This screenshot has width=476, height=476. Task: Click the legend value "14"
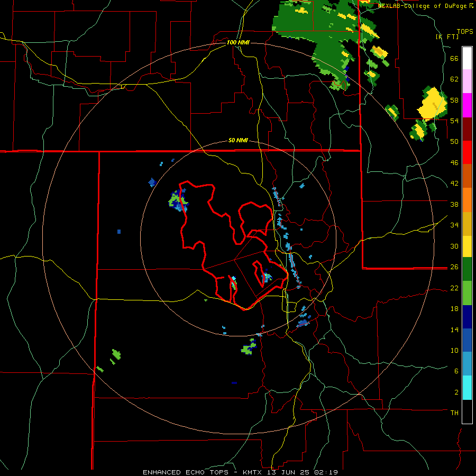pyautogui.click(x=454, y=329)
